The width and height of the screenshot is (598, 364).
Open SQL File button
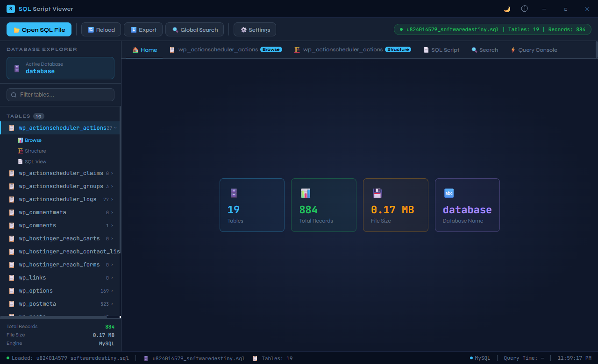39,29
